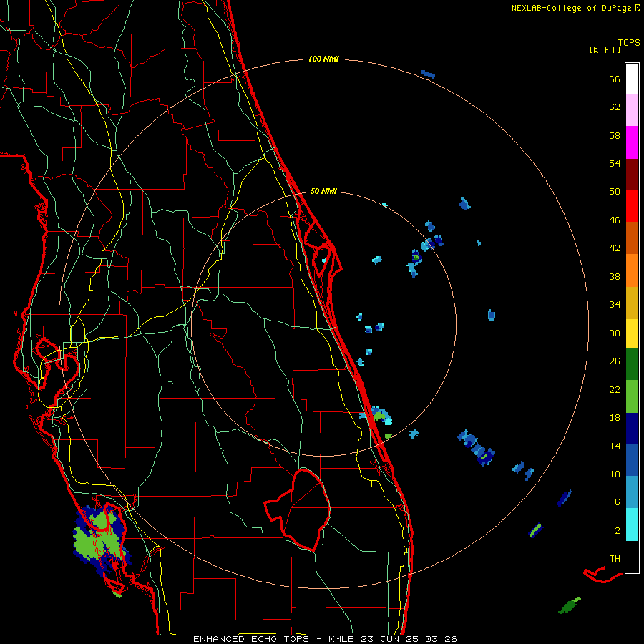
Task: Click the black TH threshold swatch
Action: 632,557
